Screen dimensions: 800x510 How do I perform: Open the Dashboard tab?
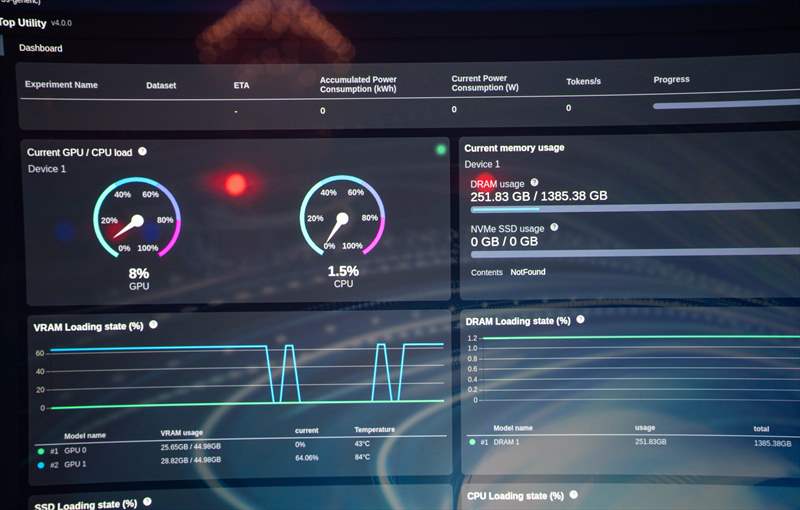41,48
